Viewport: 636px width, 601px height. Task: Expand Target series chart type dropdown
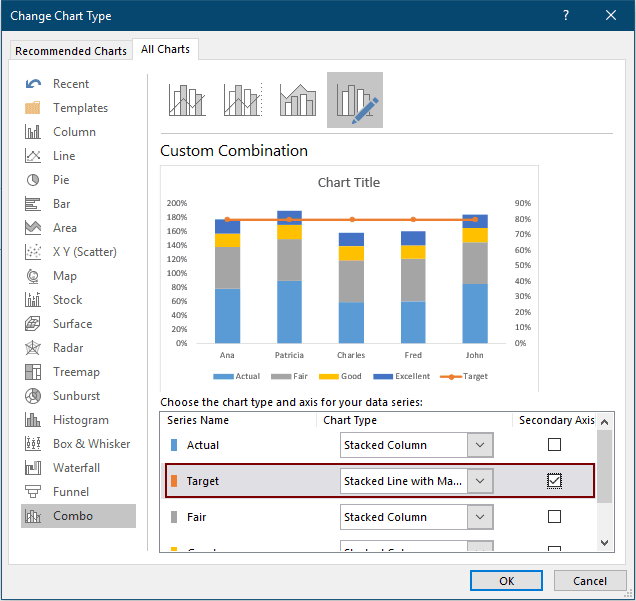point(480,481)
